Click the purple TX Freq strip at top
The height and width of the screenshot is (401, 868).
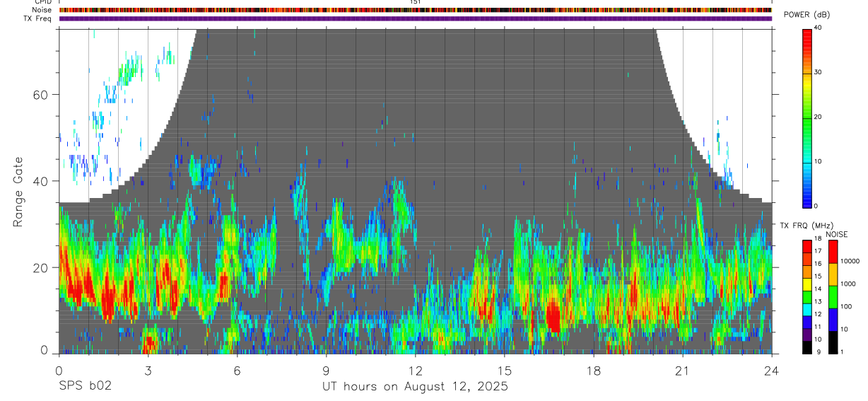[x=416, y=18]
